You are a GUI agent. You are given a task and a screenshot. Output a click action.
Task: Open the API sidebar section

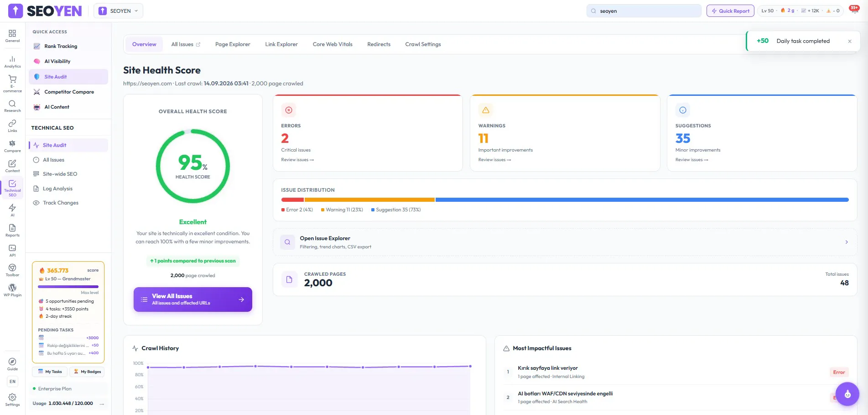[12, 251]
